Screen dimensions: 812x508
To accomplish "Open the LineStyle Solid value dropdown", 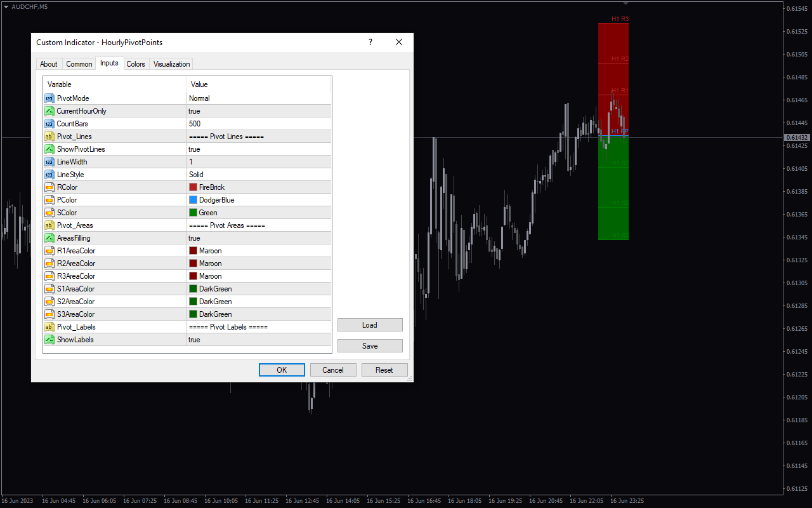I will pos(259,175).
